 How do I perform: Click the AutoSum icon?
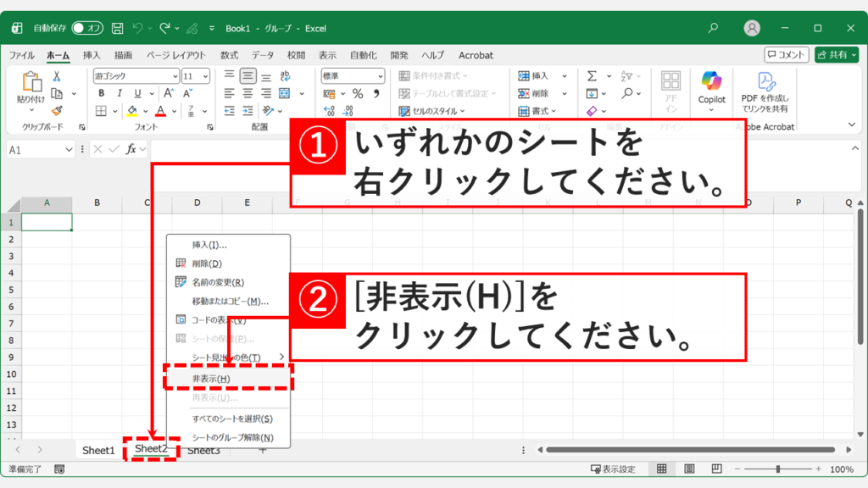591,75
